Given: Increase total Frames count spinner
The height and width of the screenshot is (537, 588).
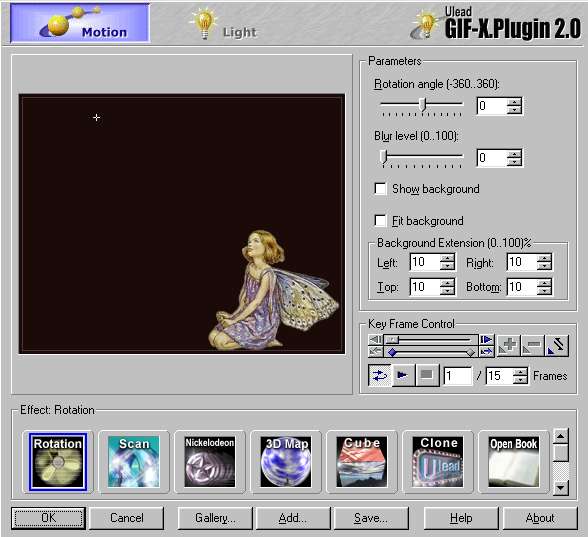Looking at the screenshot, I should 520,372.
